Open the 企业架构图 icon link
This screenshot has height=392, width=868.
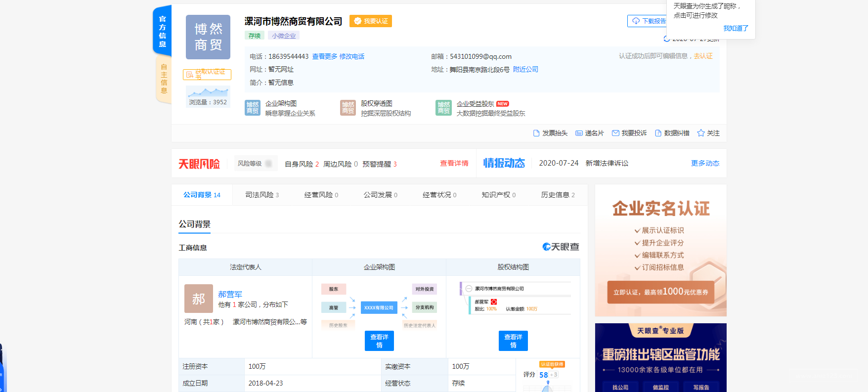(253, 108)
